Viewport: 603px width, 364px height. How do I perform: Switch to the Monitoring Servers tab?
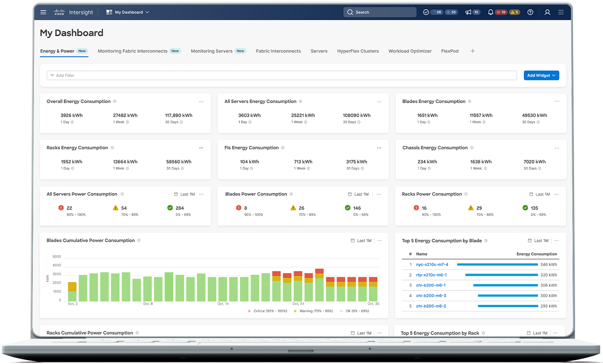tap(212, 51)
